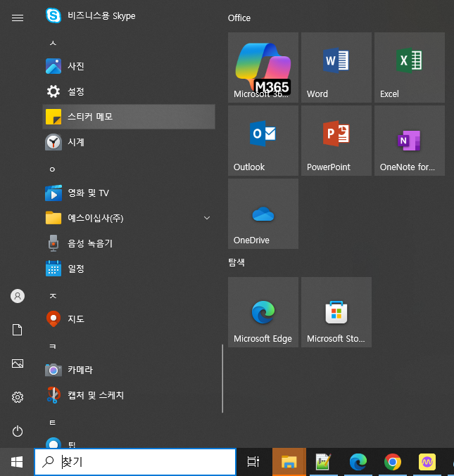Viewport: 454px width, 476px height.
Task: Click the Windows Start button
Action: (17, 462)
